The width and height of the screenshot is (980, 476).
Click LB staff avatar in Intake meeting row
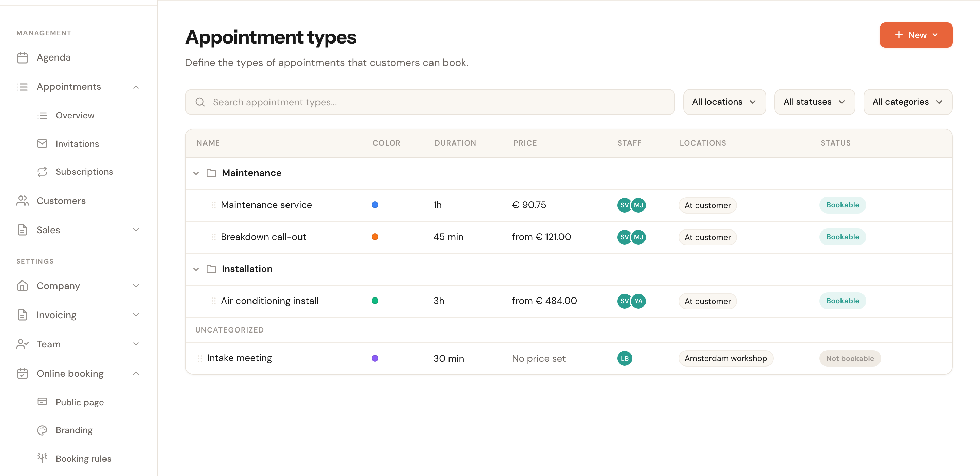[625, 358]
